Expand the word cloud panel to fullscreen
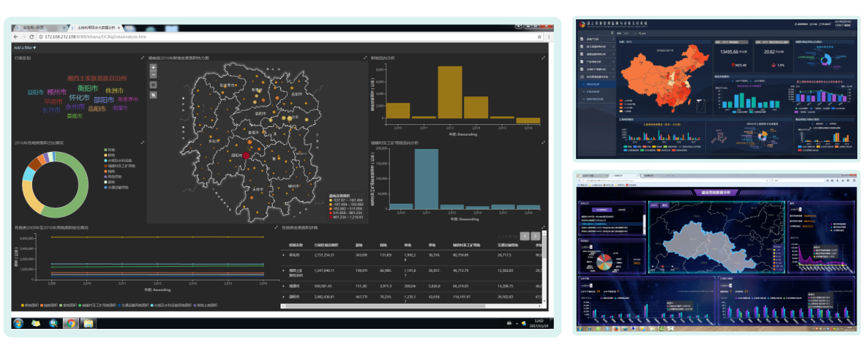The height and width of the screenshot is (351, 868). click(x=142, y=57)
